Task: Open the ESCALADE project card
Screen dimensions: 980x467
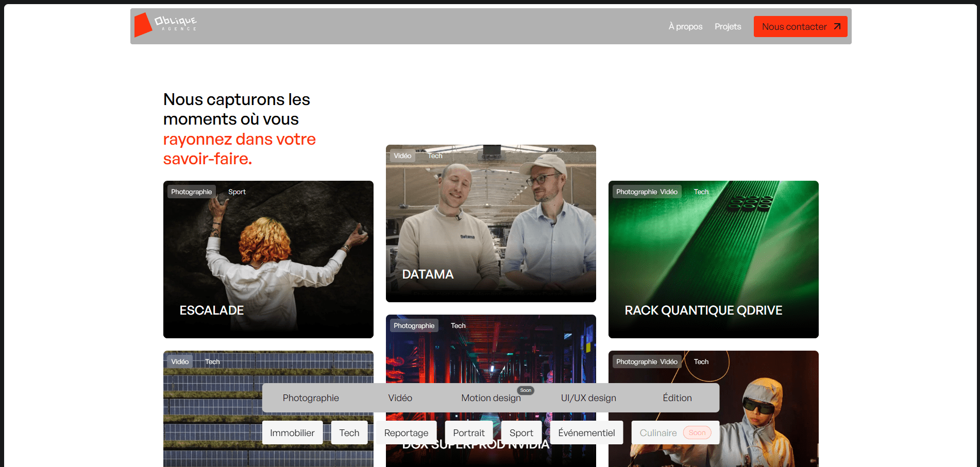Action: pos(268,260)
